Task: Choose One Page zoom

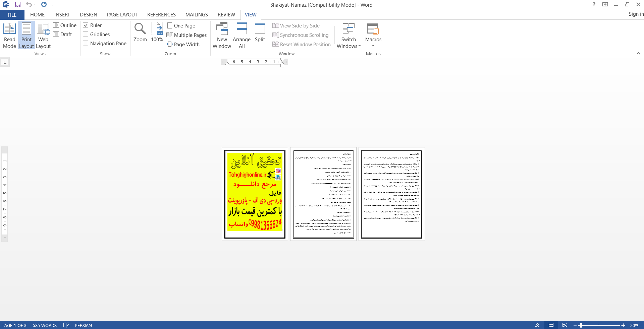Action: click(x=181, y=26)
